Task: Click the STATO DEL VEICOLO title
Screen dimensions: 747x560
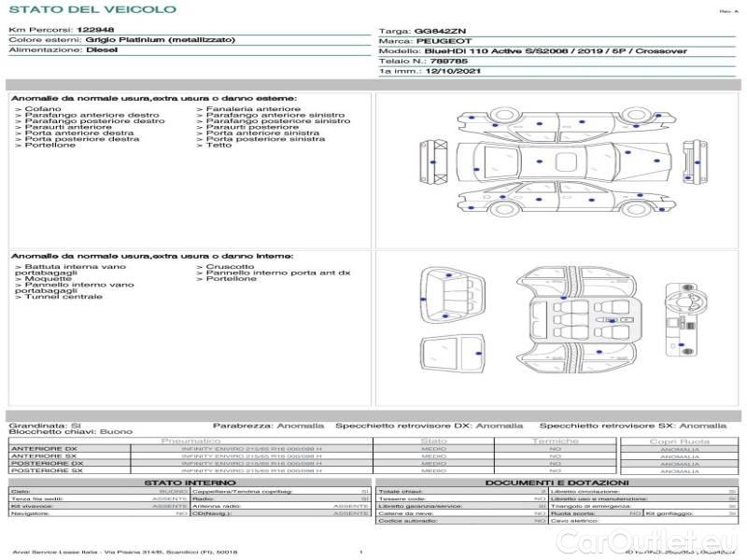Action: [x=92, y=9]
